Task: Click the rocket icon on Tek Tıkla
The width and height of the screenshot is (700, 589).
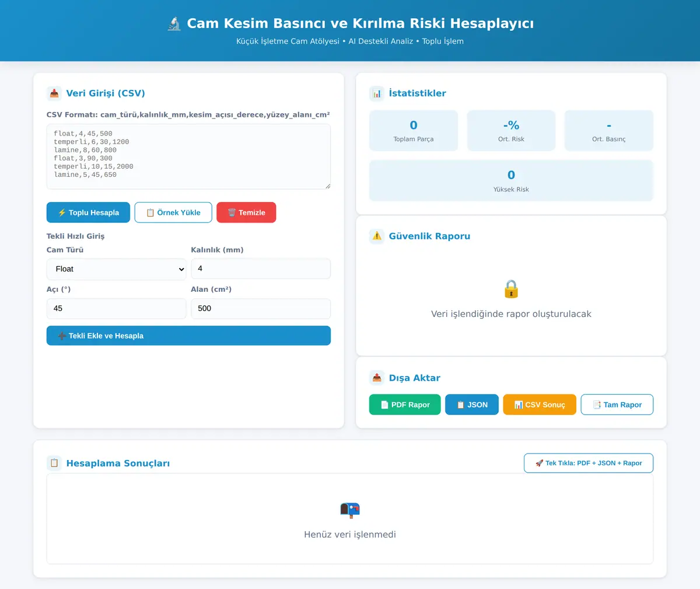Action: 539,463
